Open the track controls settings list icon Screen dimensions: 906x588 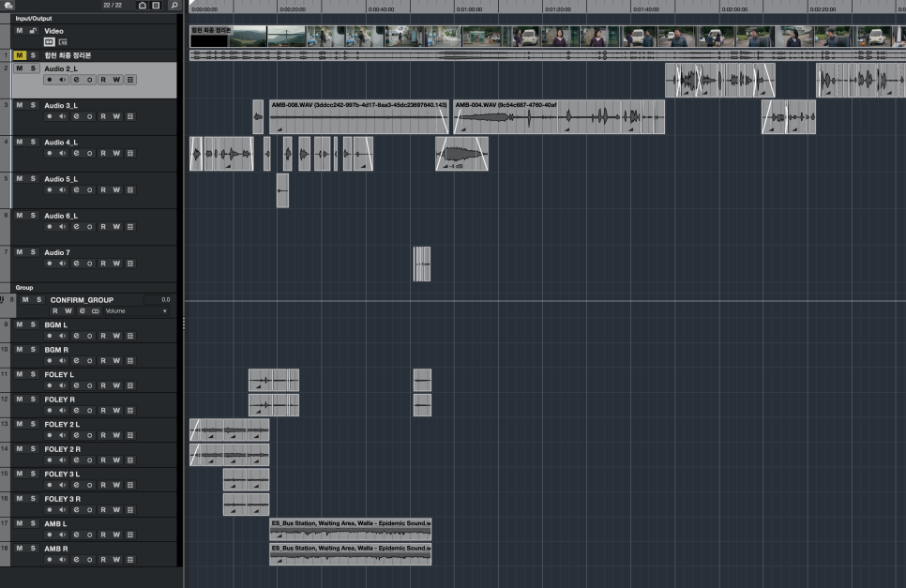click(x=156, y=6)
